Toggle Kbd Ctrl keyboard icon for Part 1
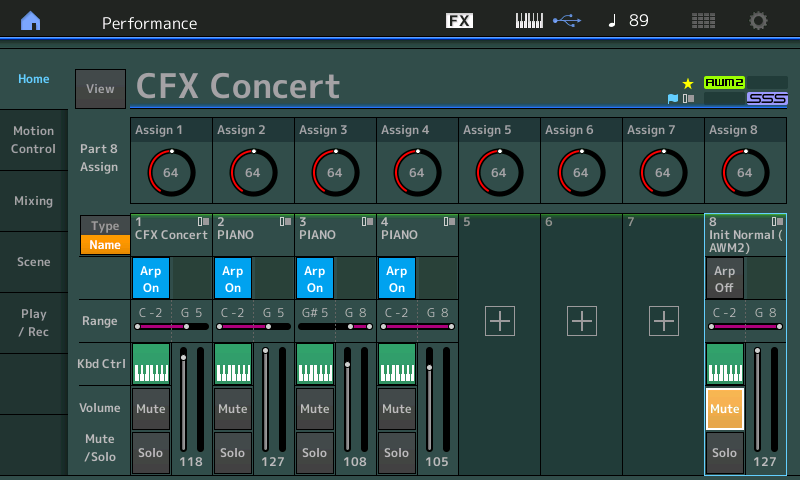The height and width of the screenshot is (480, 800). click(151, 364)
